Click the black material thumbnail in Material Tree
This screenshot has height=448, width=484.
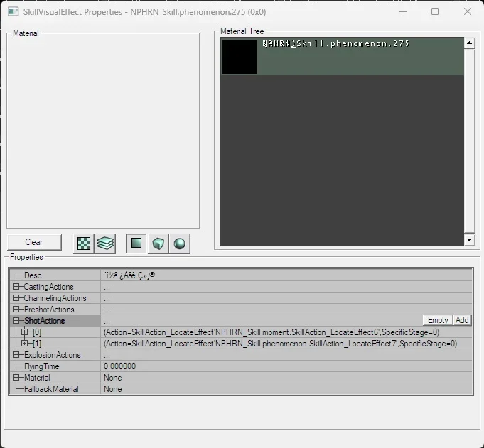coord(240,57)
